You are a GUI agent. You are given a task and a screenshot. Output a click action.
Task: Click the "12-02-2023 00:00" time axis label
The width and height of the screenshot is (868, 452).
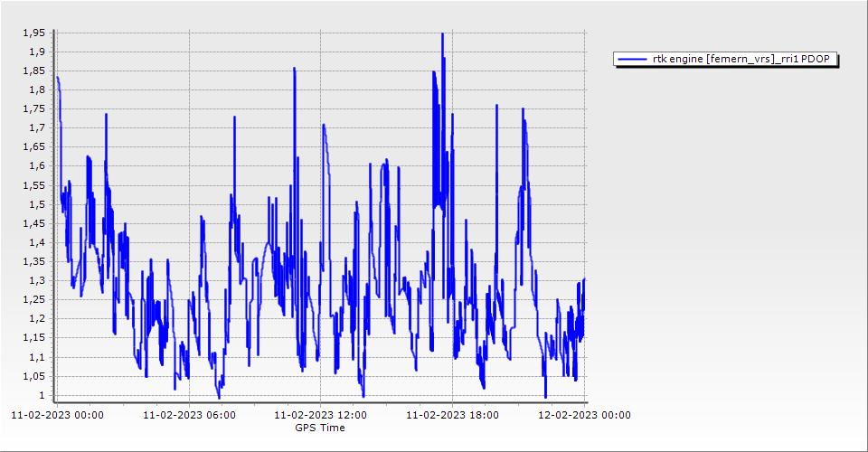pos(584,415)
